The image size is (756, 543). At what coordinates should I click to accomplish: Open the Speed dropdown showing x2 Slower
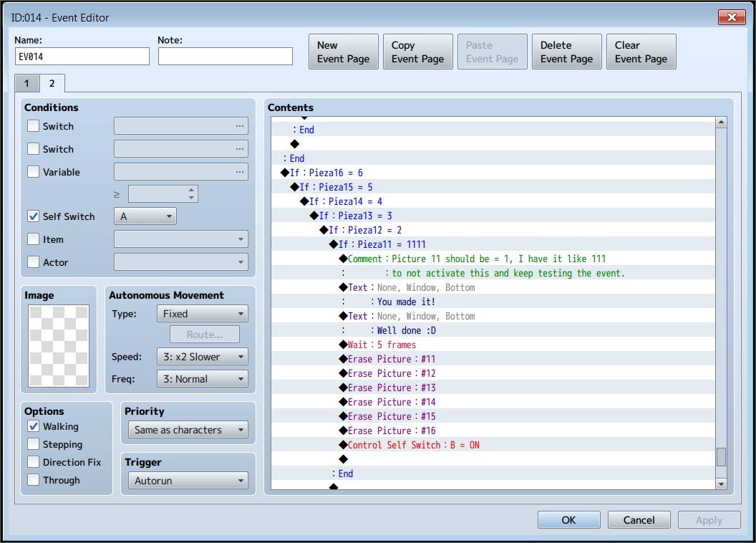[203, 357]
